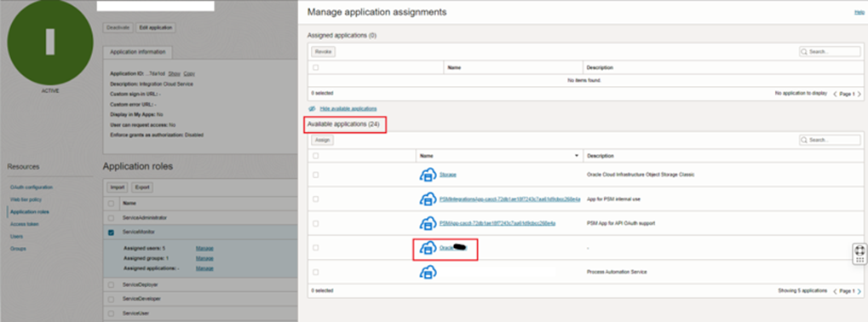
Task: Click Copy next to Application ID
Action: [x=189, y=73]
